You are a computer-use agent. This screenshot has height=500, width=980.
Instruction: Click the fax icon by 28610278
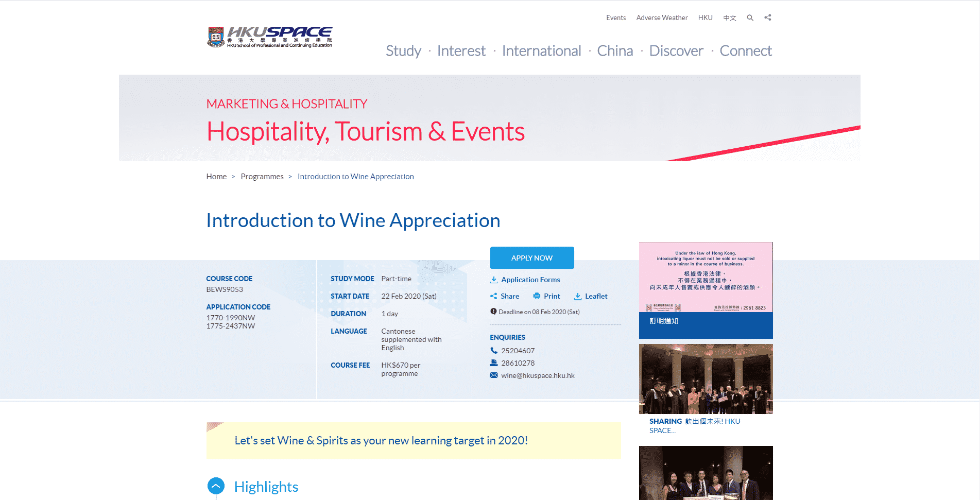pos(494,363)
